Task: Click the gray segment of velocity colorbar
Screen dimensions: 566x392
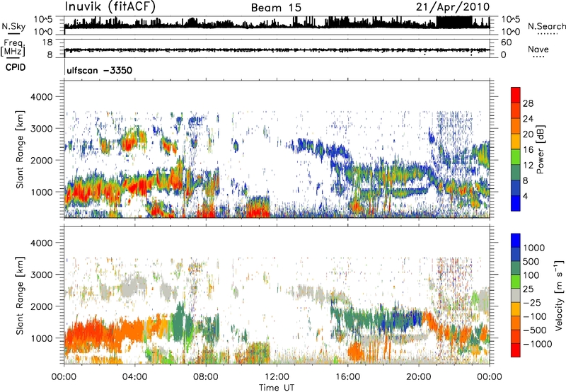Action: 516,295
